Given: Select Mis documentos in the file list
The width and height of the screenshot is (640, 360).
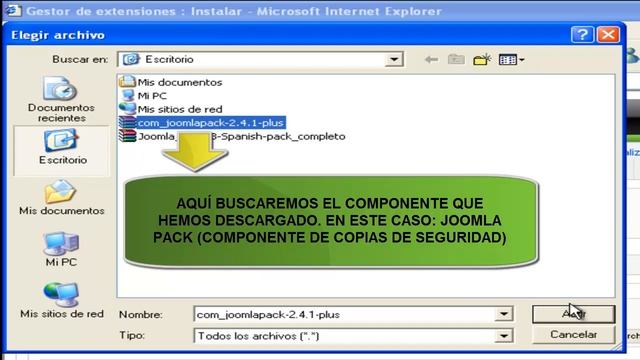Looking at the screenshot, I should tap(171, 82).
